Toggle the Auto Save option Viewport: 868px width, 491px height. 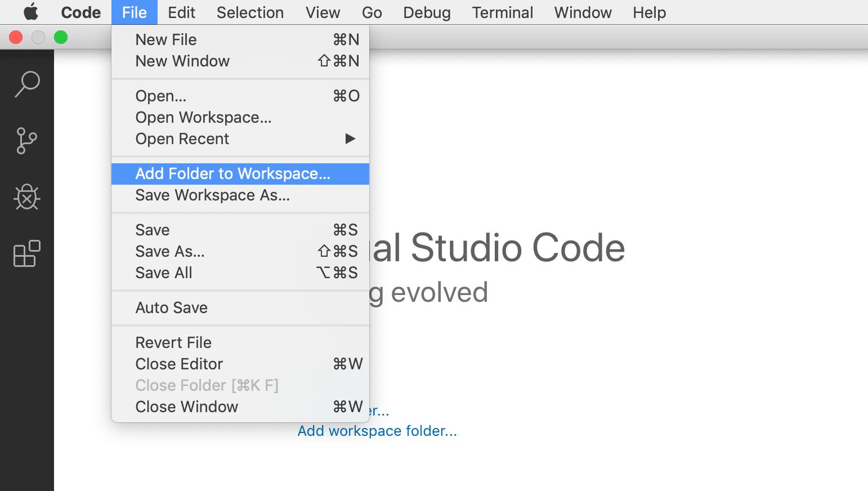(240, 307)
